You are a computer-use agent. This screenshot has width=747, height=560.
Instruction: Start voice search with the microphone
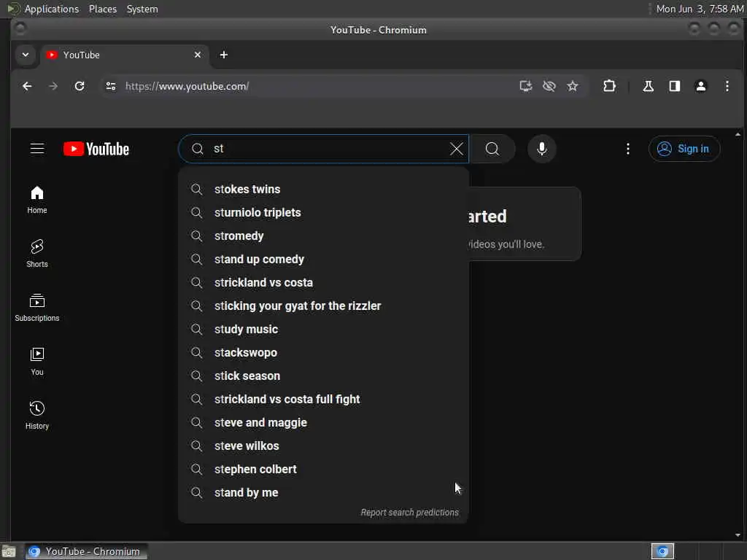click(542, 149)
